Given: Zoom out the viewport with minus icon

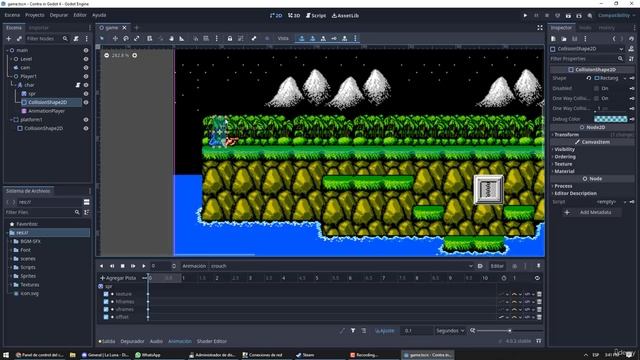Looking at the screenshot, I should tap(107, 55).
